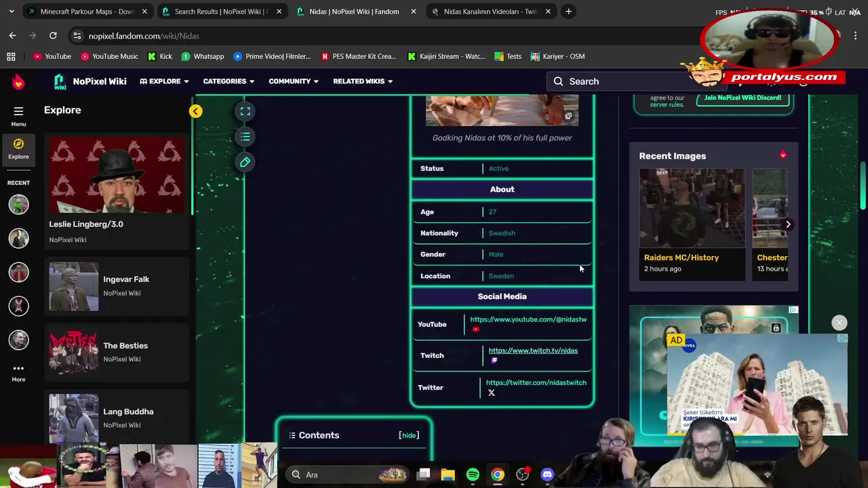Open the Kariyer - OSM bookmark

pyautogui.click(x=557, y=56)
